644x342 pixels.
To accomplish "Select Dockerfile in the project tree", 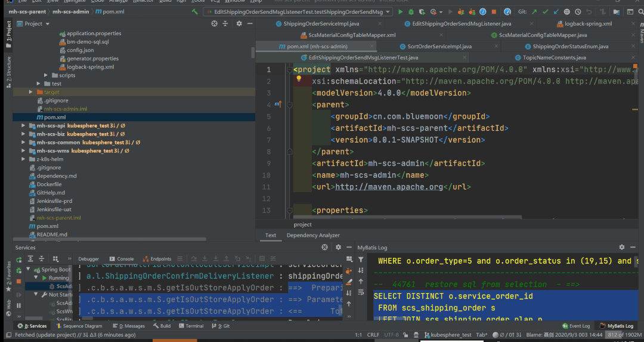I will coord(49,184).
